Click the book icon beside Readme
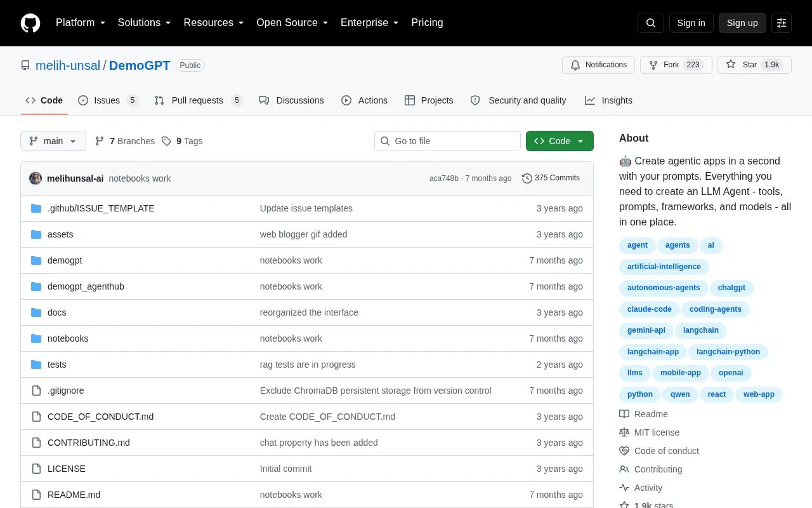 624,414
